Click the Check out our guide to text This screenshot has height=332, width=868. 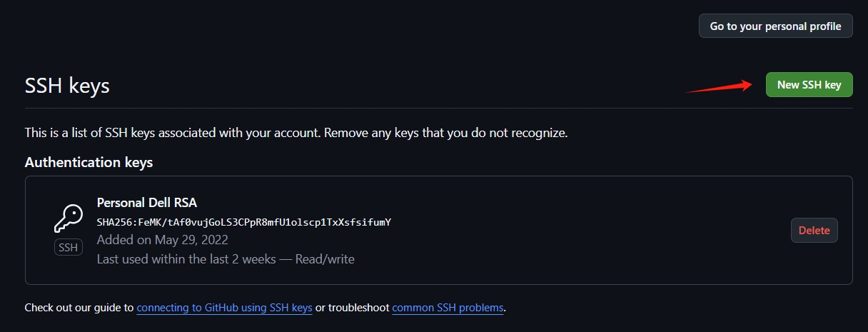click(x=79, y=308)
